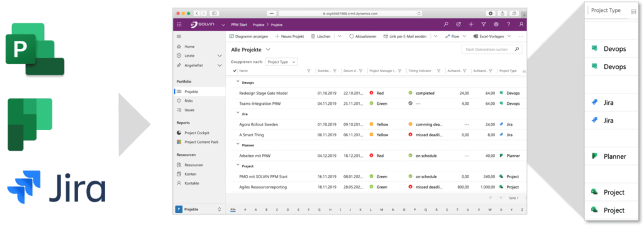Click Neues Projekt button
The height and width of the screenshot is (226, 644).
[x=289, y=36]
